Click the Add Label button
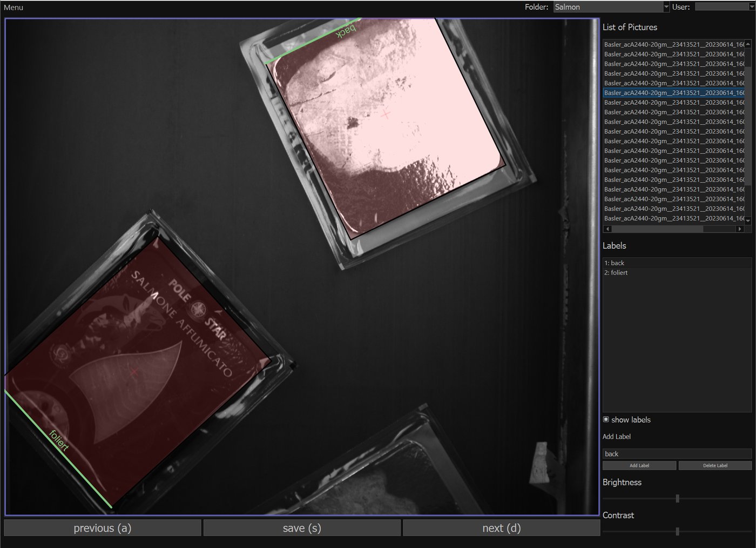756x548 pixels. 639,465
